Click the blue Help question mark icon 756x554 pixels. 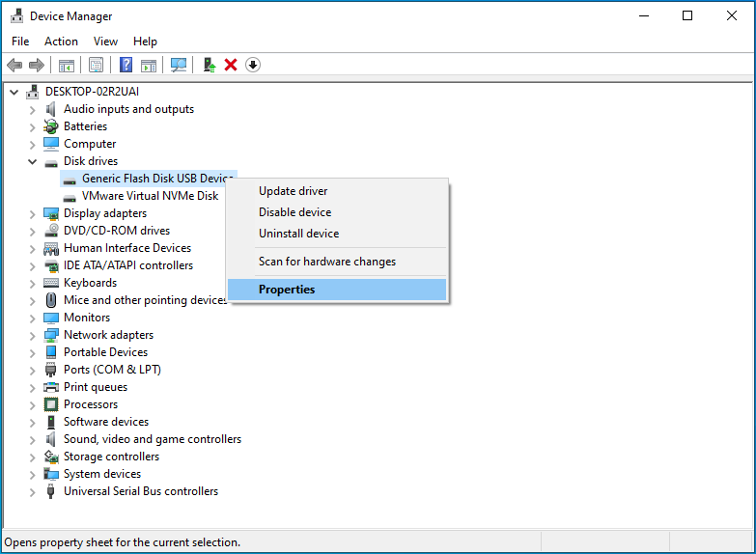(126, 65)
